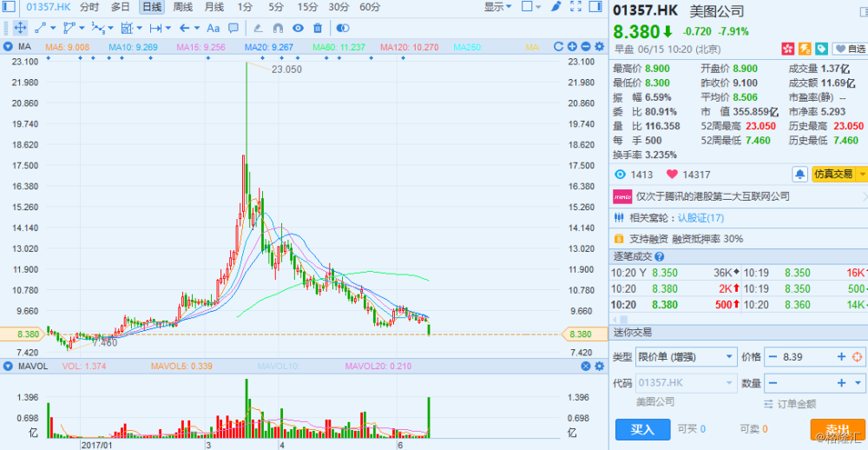Click the 订单金额 order amount toggle
The width and height of the screenshot is (868, 450).
pyautogui.click(x=790, y=403)
